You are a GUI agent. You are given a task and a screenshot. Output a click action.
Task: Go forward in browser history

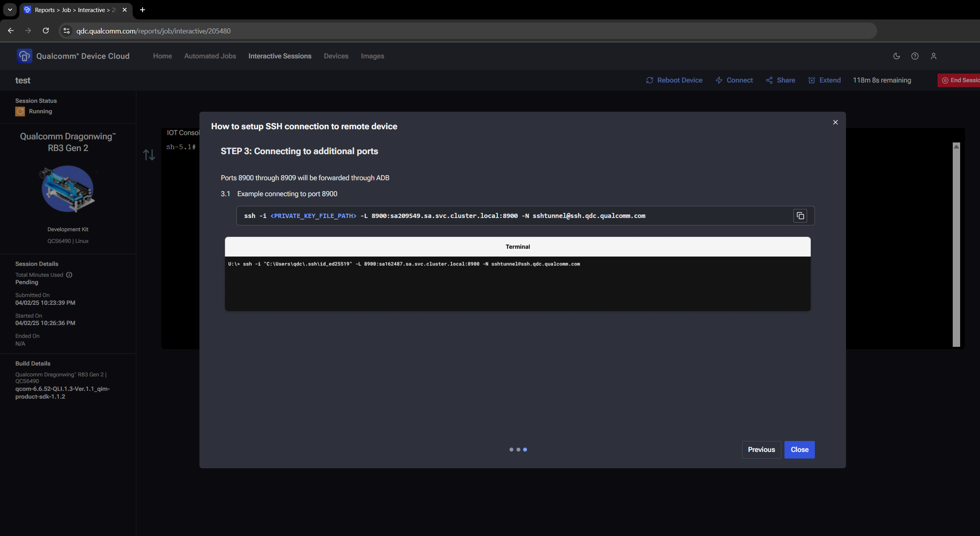[28, 31]
